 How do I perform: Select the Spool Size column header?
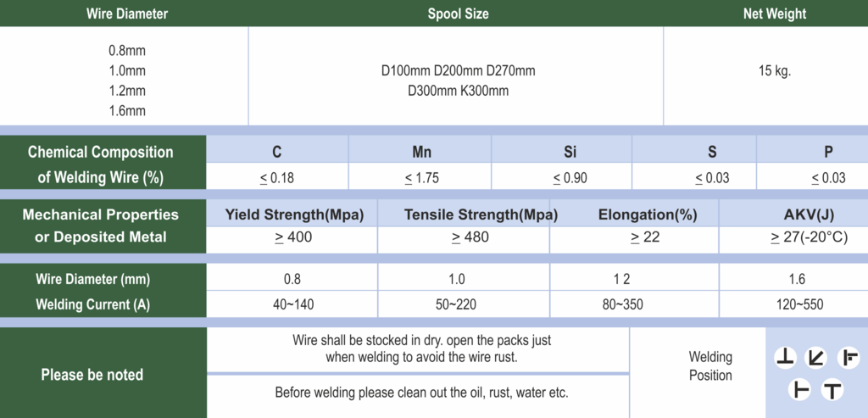(x=458, y=14)
